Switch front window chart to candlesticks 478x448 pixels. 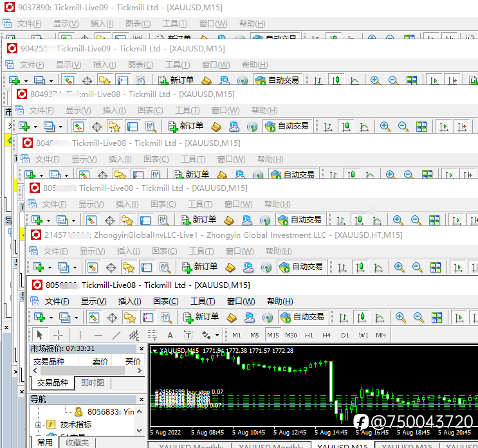(x=362, y=318)
